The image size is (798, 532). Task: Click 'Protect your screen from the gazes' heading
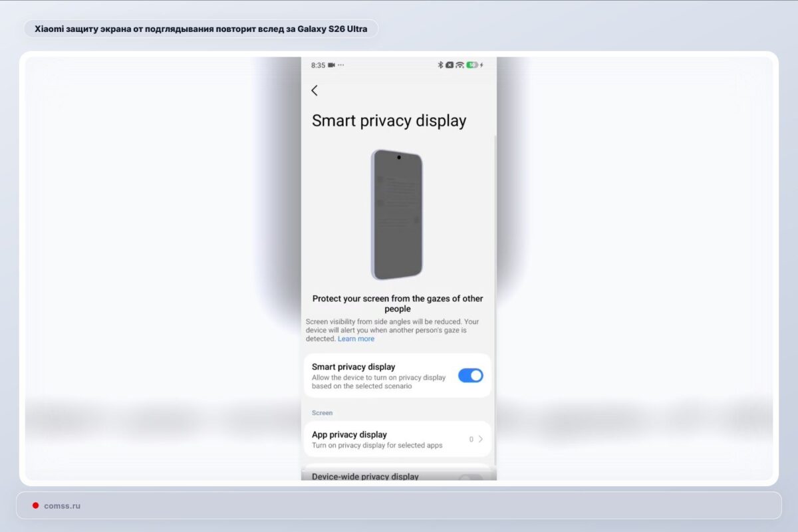point(398,303)
